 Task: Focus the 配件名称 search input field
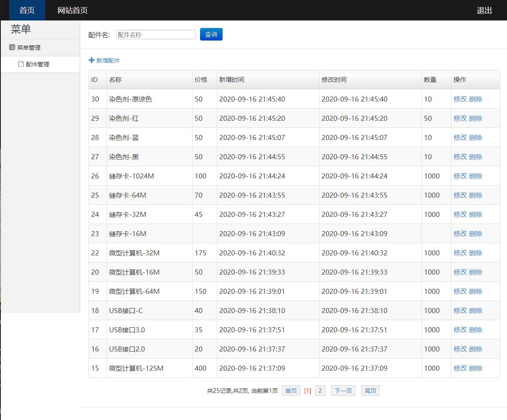coord(156,35)
